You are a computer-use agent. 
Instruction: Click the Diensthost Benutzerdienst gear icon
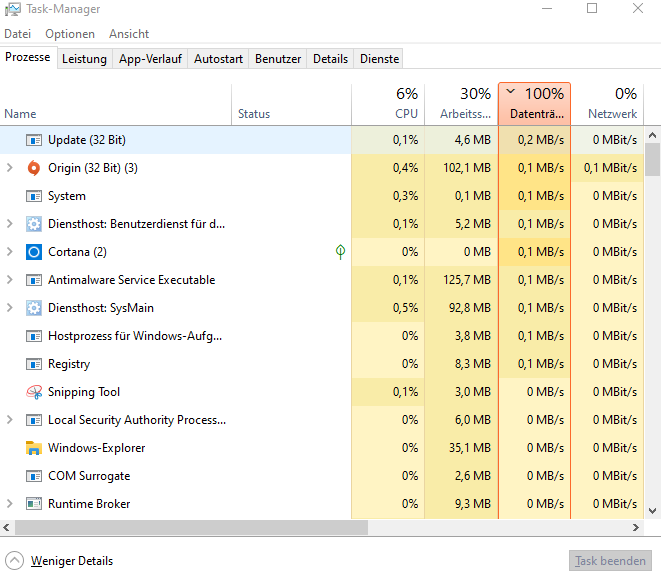click(34, 224)
